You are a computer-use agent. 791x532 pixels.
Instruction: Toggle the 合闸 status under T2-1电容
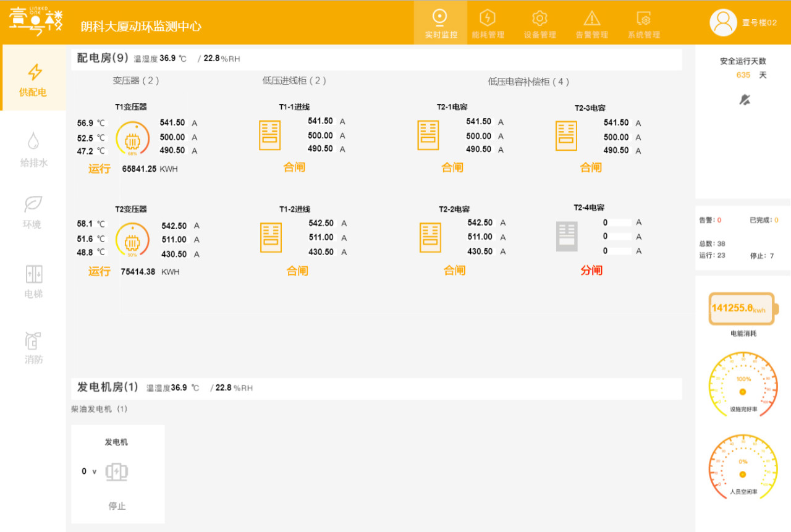tap(452, 167)
